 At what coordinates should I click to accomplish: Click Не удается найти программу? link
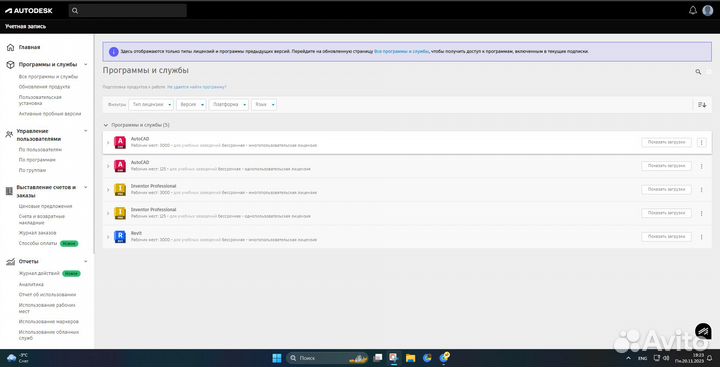tap(197, 87)
